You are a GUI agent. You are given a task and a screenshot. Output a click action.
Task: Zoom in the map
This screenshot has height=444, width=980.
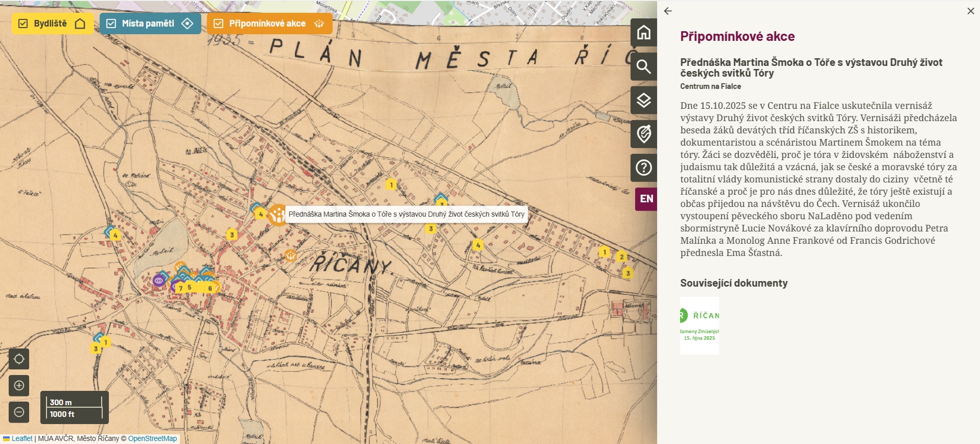[x=19, y=385]
